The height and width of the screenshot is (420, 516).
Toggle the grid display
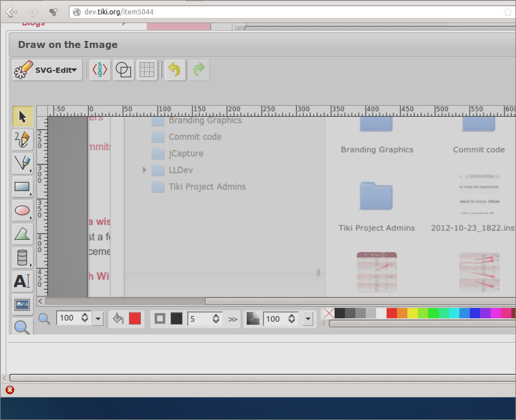coord(147,70)
